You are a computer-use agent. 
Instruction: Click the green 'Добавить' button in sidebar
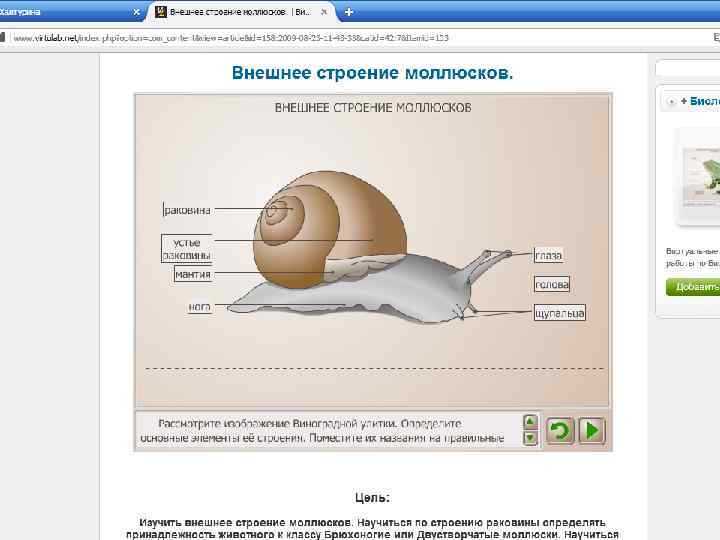tap(693, 287)
